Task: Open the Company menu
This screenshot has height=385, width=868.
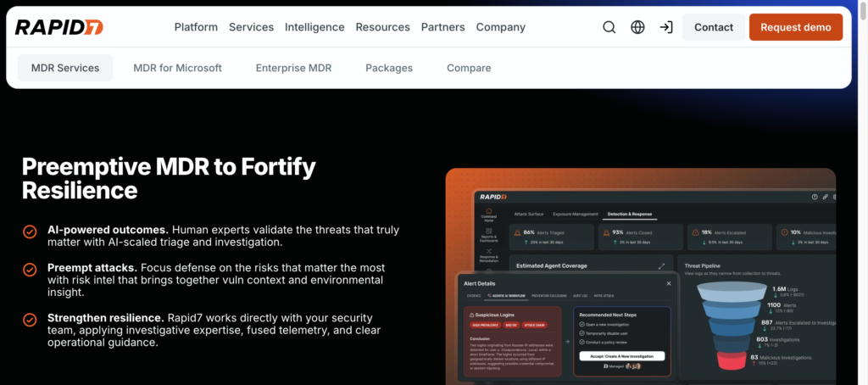Action: 500,27
